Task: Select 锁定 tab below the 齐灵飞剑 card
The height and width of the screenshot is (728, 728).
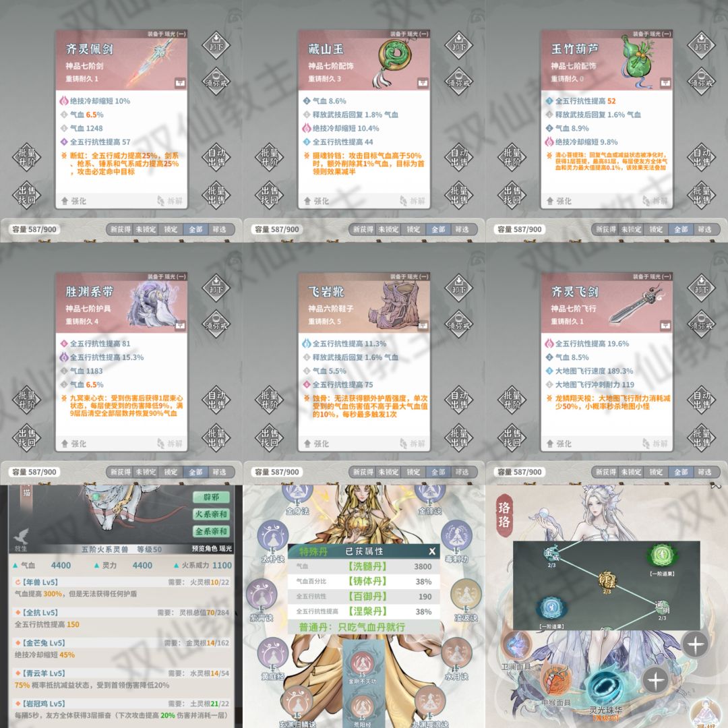Action: point(656,472)
